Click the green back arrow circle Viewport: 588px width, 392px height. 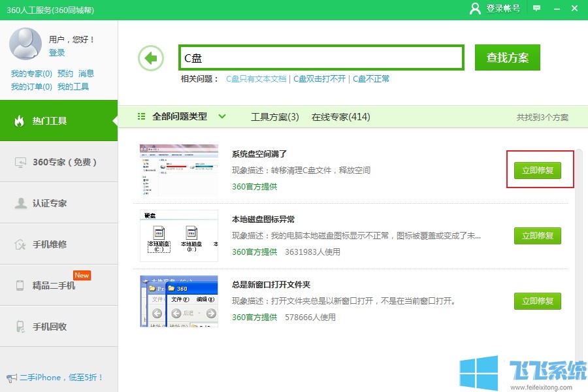coord(150,58)
